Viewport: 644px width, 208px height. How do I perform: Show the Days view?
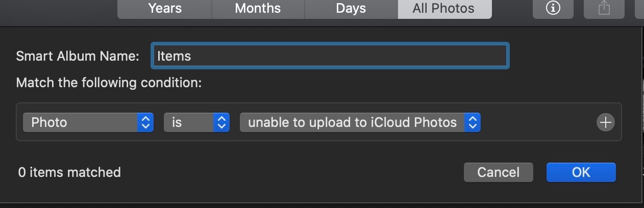click(351, 9)
